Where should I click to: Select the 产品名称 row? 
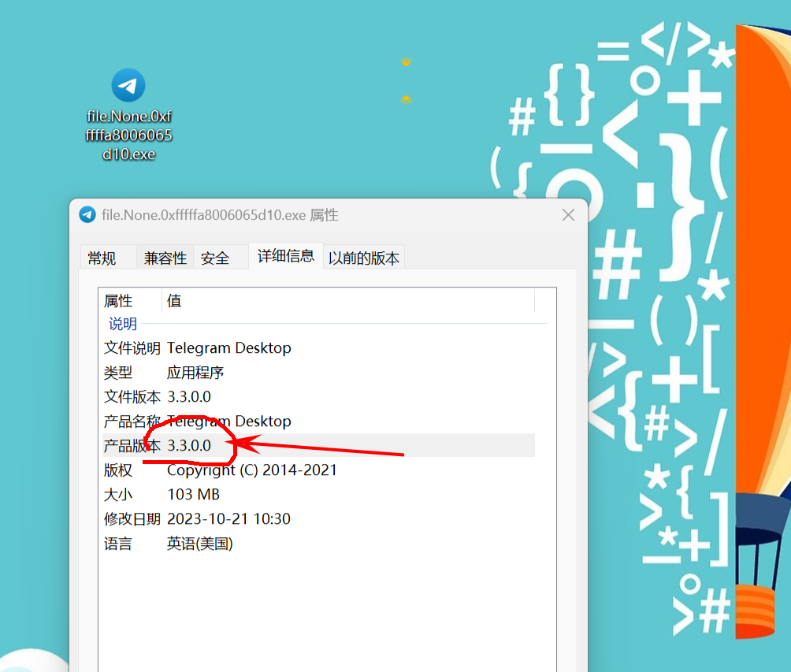click(x=318, y=421)
